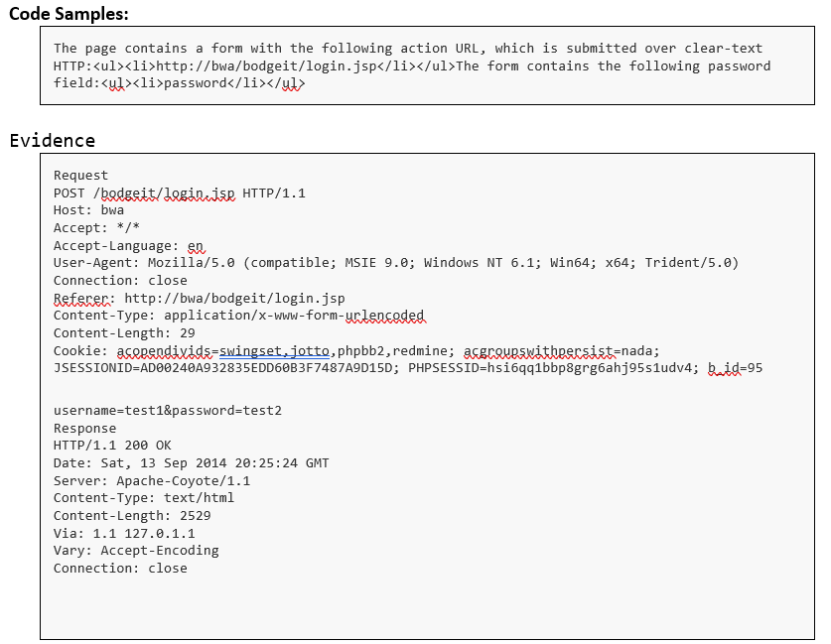Click the Code Samples heading
Screen dimensions: 831x644
69,14
